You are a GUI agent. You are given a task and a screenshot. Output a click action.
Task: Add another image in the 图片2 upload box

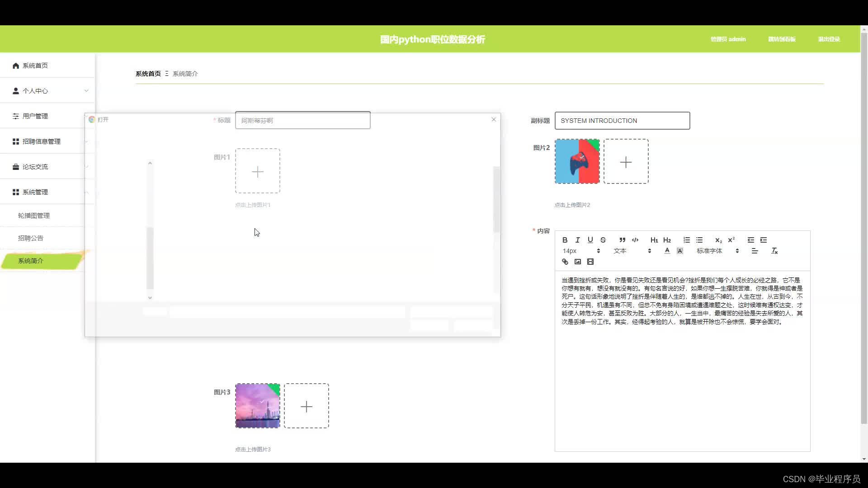(626, 161)
